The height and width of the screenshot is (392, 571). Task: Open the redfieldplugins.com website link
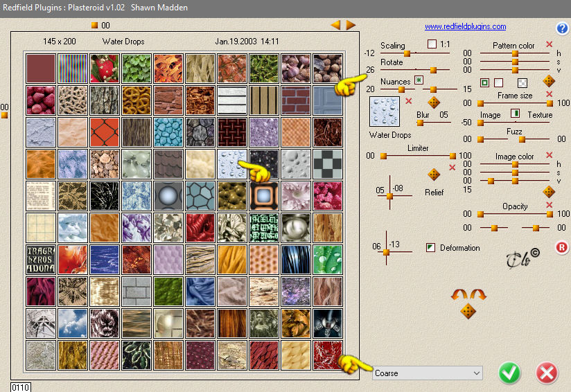click(466, 26)
